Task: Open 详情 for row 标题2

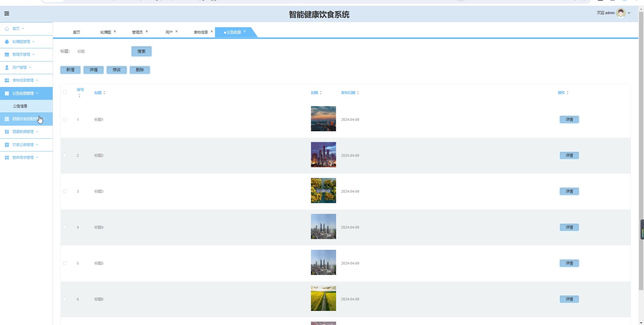Action: [x=569, y=155]
